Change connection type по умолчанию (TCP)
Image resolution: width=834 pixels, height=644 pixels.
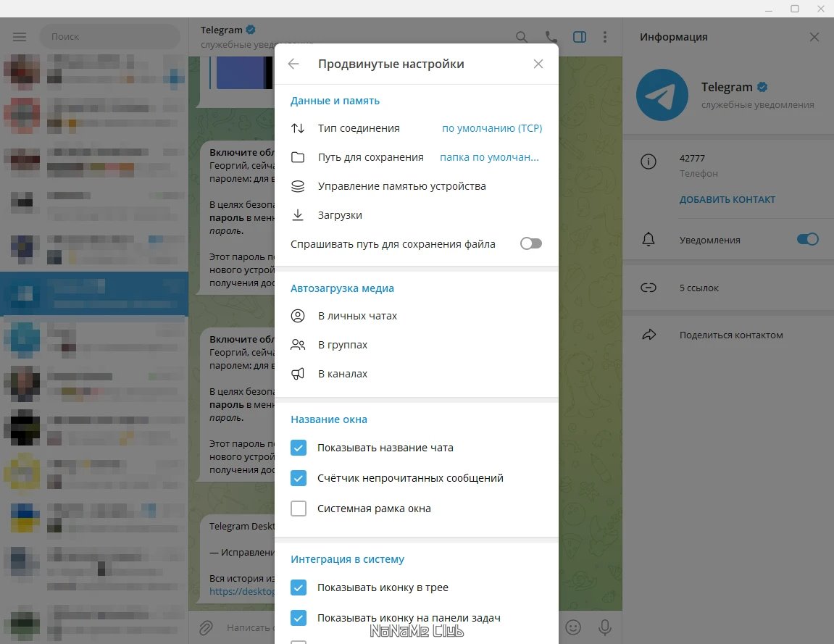[x=492, y=128]
